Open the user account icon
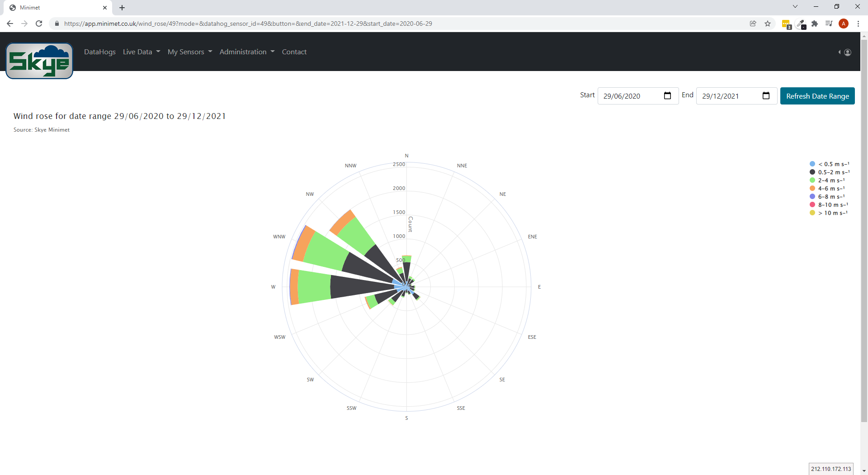The width and height of the screenshot is (868, 475). coord(848,52)
